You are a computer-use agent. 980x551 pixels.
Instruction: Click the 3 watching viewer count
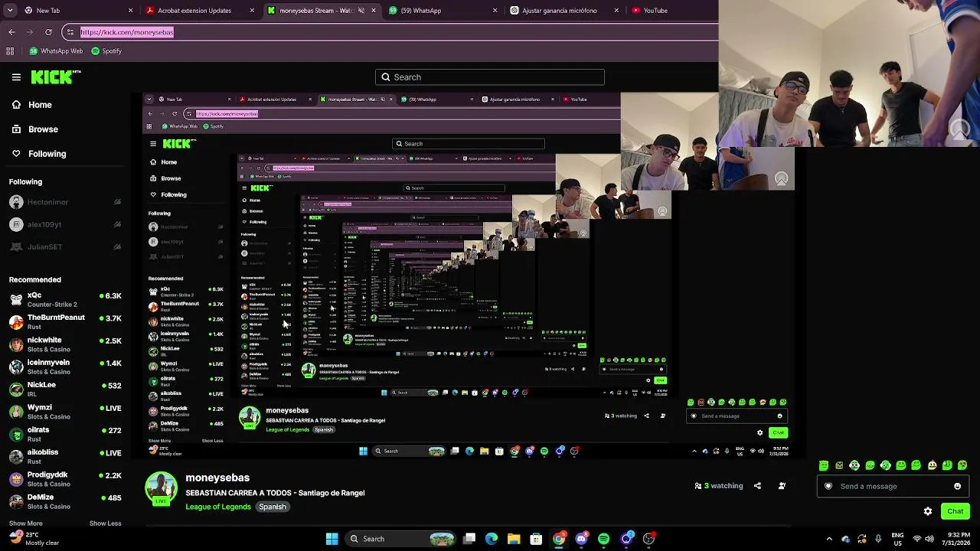pyautogui.click(x=719, y=486)
